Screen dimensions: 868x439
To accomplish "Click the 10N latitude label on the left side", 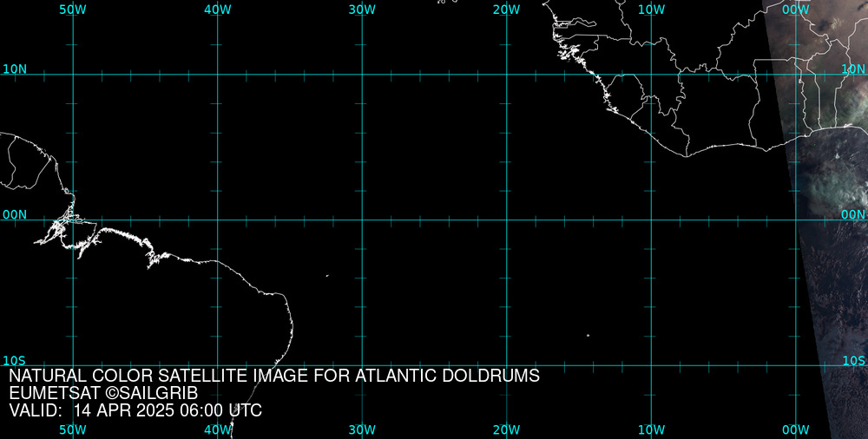I will click(15, 69).
